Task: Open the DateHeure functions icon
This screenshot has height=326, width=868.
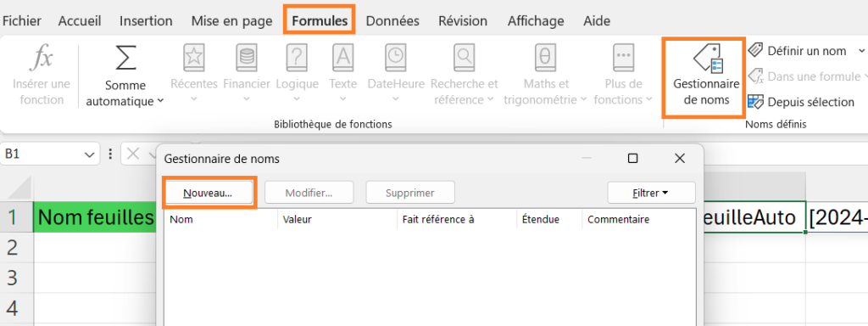Action: [395, 58]
